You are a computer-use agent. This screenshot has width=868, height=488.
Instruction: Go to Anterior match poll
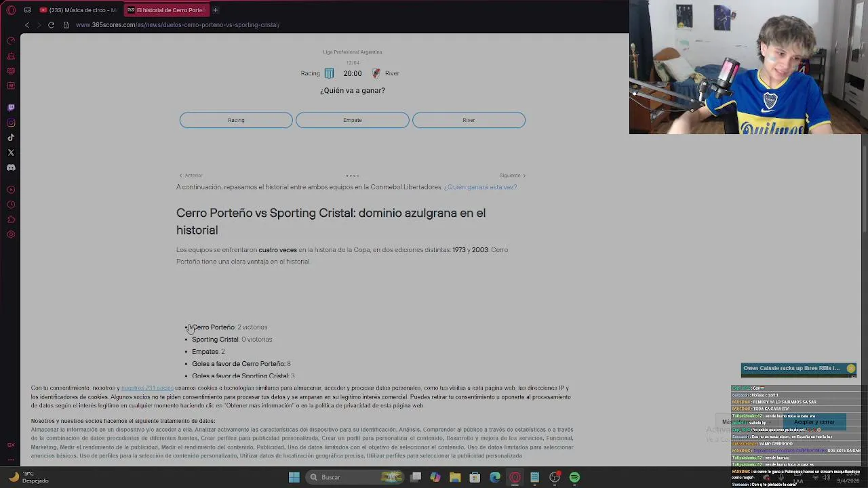tap(191, 176)
